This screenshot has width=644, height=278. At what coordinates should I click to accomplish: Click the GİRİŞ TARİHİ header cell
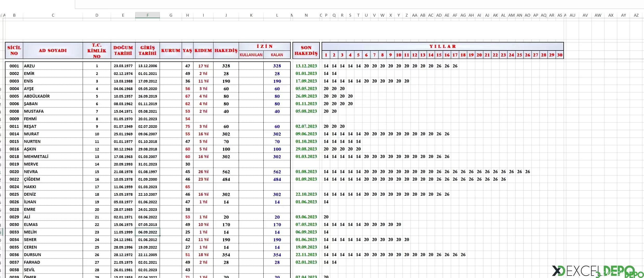147,50
